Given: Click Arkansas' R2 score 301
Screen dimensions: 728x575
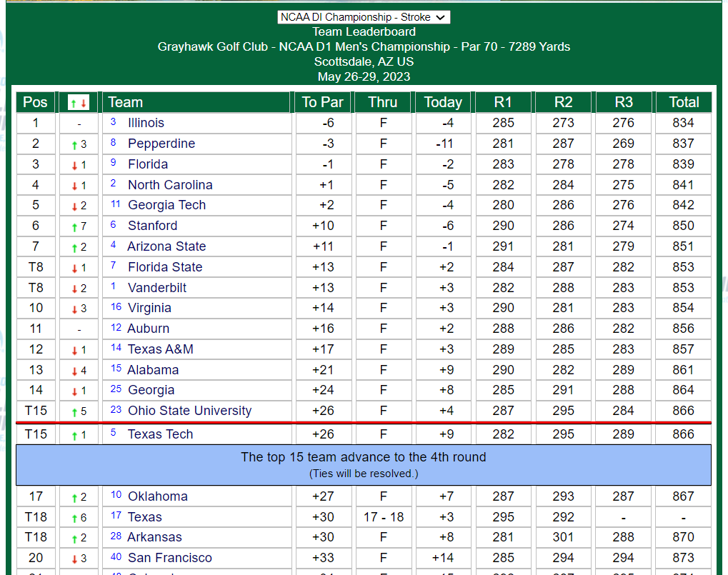Looking at the screenshot, I should [563, 537].
